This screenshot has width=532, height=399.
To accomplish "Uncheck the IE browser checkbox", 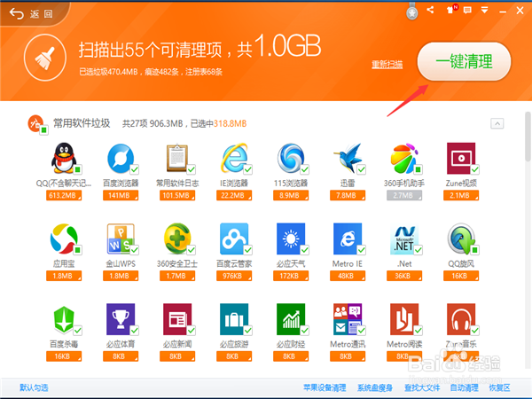I will coord(248,169).
